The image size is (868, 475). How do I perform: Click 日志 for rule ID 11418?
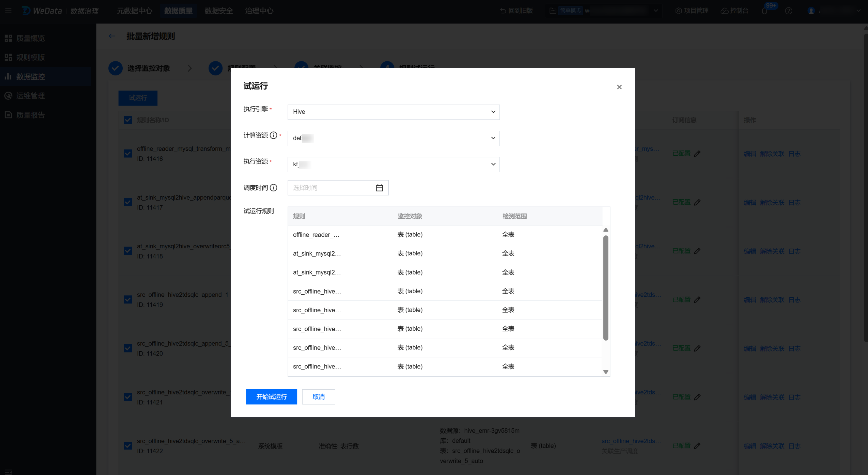pyautogui.click(x=794, y=251)
